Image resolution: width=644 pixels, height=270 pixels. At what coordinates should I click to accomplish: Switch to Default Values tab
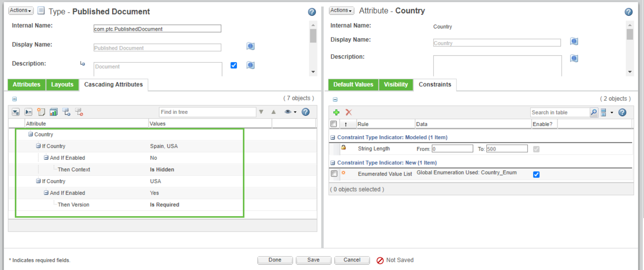coord(353,85)
